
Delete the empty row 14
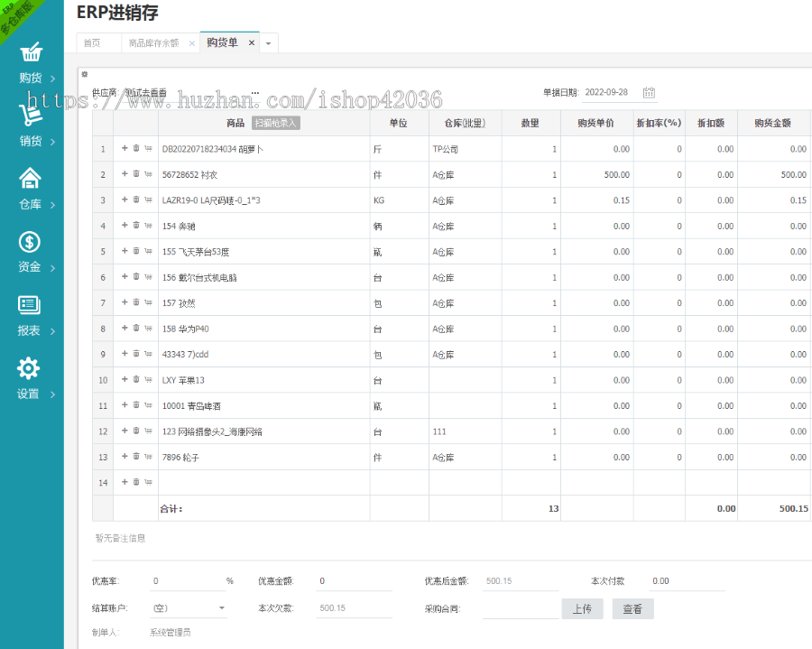tap(136, 482)
